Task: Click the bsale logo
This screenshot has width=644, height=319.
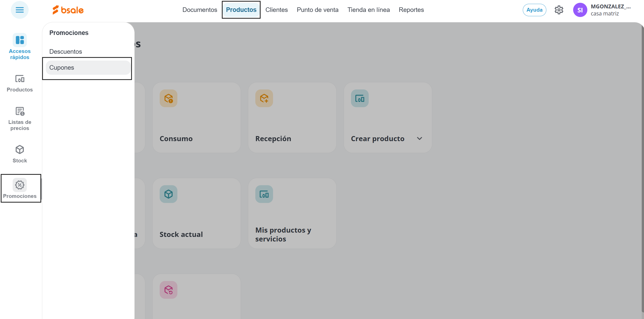Action: tap(68, 10)
